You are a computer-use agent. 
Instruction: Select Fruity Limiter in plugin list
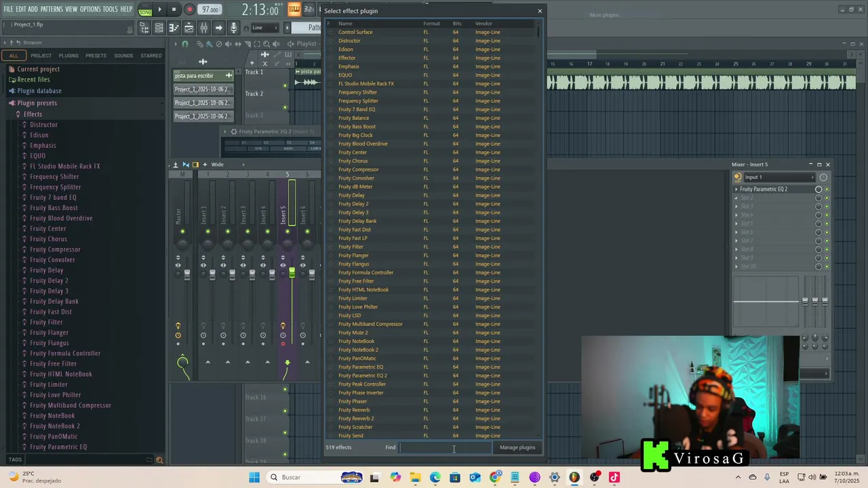pyautogui.click(x=353, y=298)
